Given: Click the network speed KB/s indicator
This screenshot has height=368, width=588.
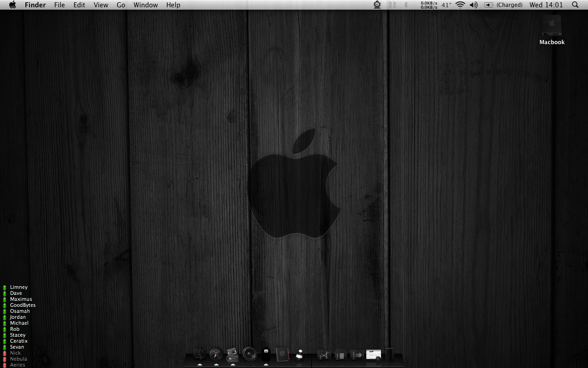Looking at the screenshot, I should 429,5.
